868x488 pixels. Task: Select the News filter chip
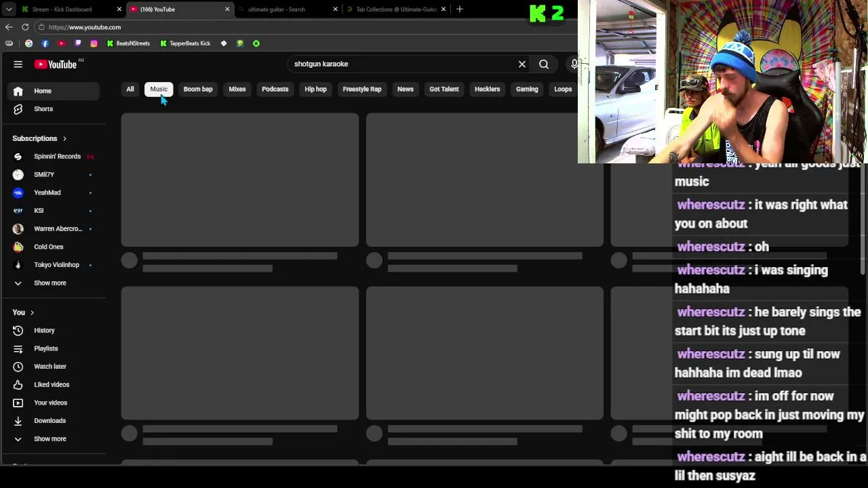[406, 89]
